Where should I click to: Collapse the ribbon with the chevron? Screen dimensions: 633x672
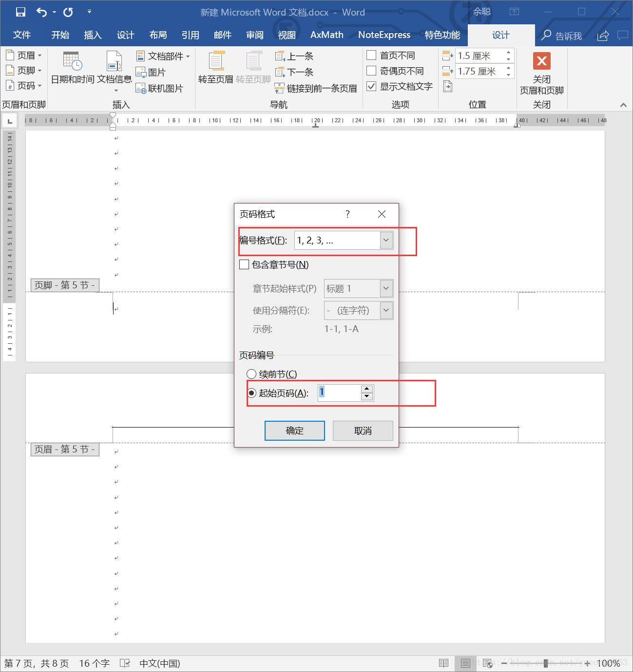tap(623, 105)
